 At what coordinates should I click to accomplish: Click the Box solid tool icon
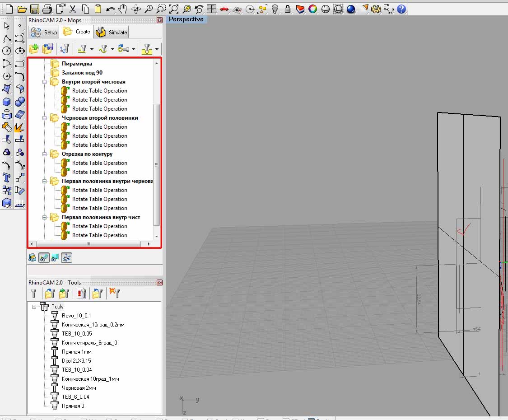[7, 102]
